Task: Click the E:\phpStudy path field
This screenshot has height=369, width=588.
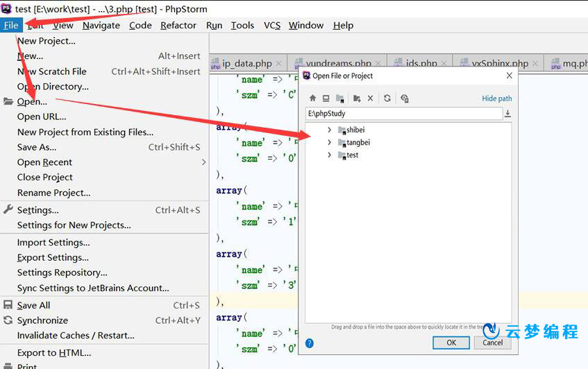Action: point(403,114)
